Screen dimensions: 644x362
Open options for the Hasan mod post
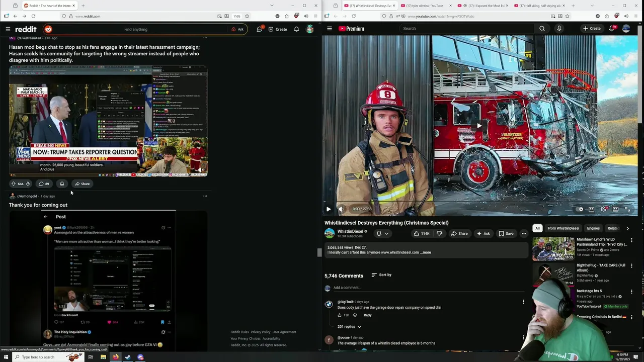pyautogui.click(x=205, y=38)
